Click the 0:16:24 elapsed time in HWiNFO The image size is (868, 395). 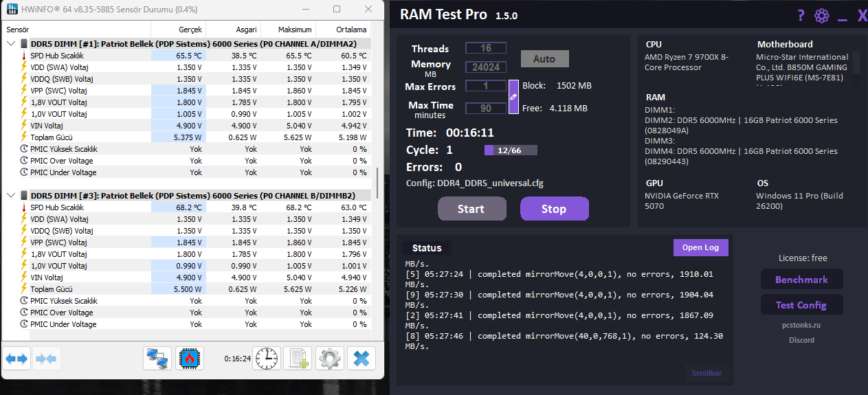237,359
